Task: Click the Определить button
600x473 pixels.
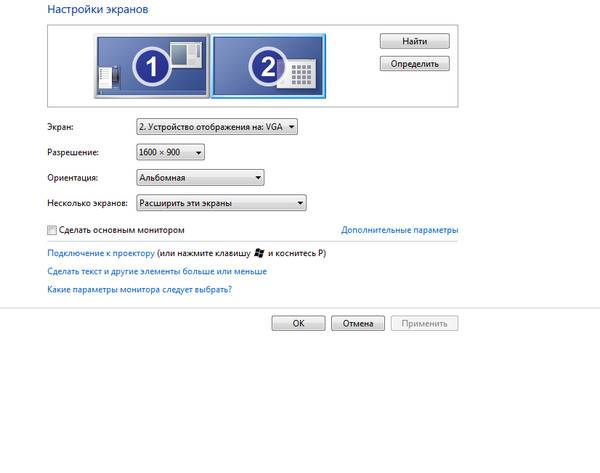Action: pos(415,64)
